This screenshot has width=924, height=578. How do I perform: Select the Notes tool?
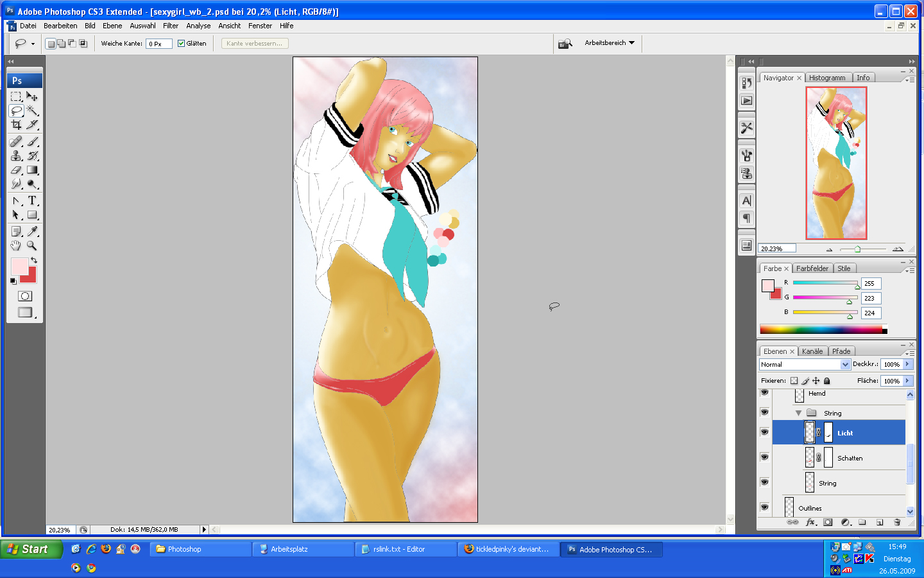tap(17, 231)
